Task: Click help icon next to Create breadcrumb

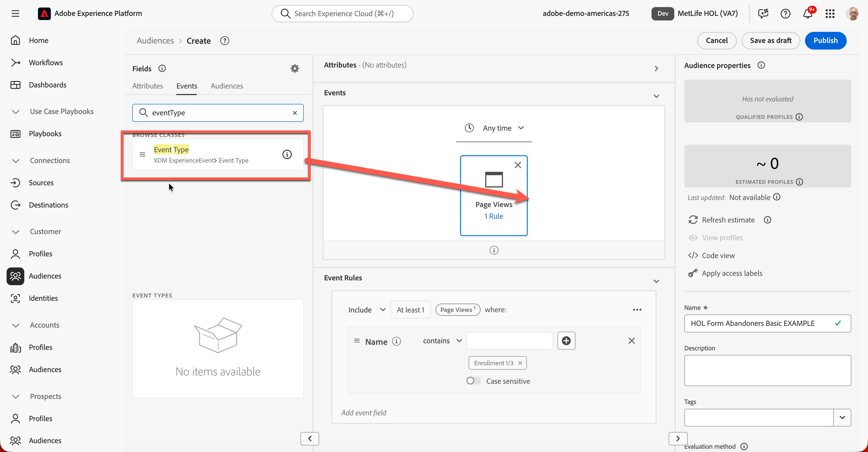Action: click(224, 41)
